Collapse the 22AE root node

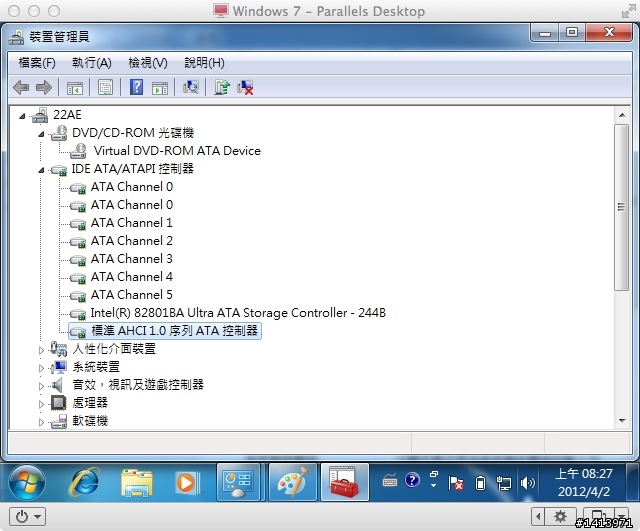click(22, 117)
